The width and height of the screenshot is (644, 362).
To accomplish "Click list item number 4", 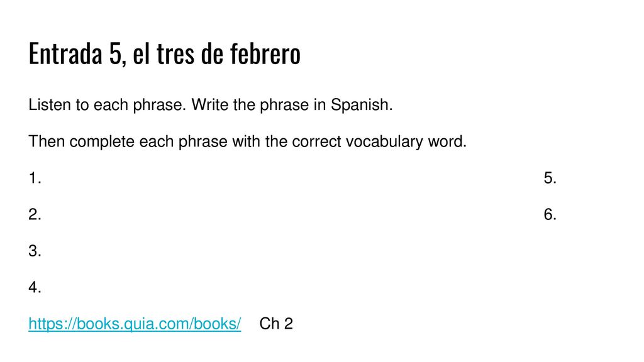I will (x=35, y=287).
